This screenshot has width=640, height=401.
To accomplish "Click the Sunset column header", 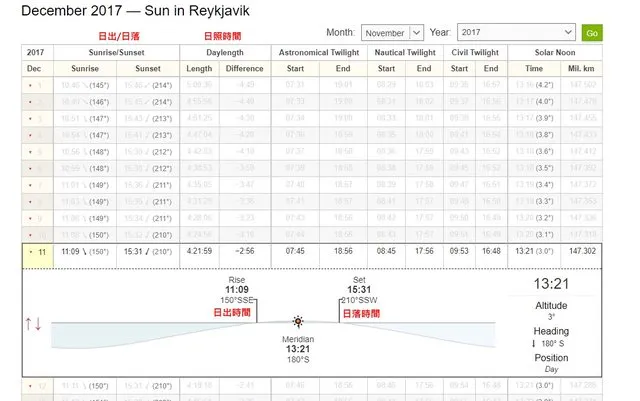I will [x=148, y=69].
